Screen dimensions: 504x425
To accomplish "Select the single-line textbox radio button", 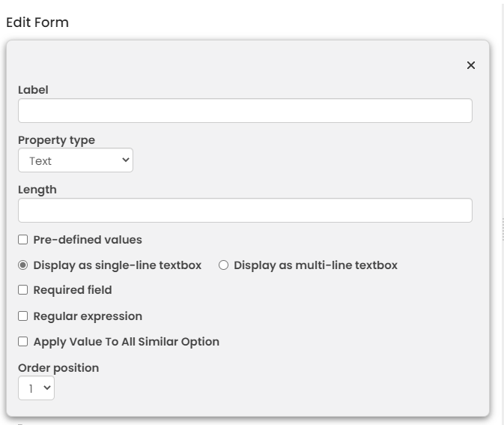I will pos(23,265).
